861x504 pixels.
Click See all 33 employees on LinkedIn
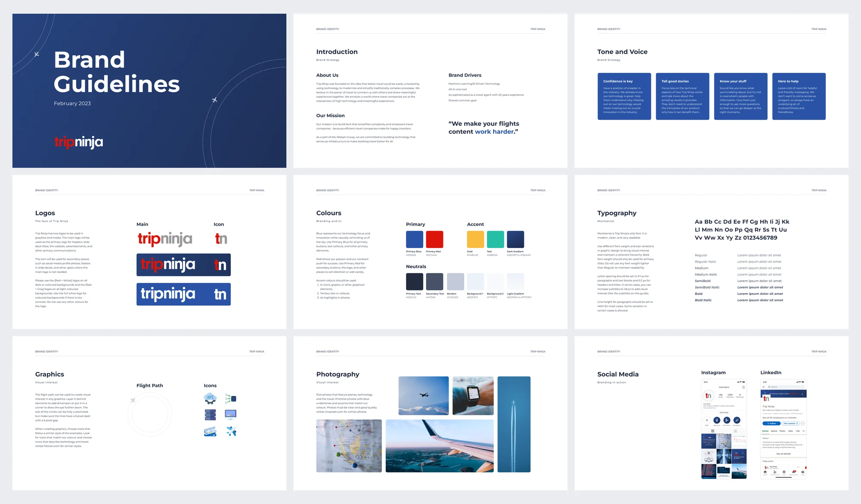780,417
